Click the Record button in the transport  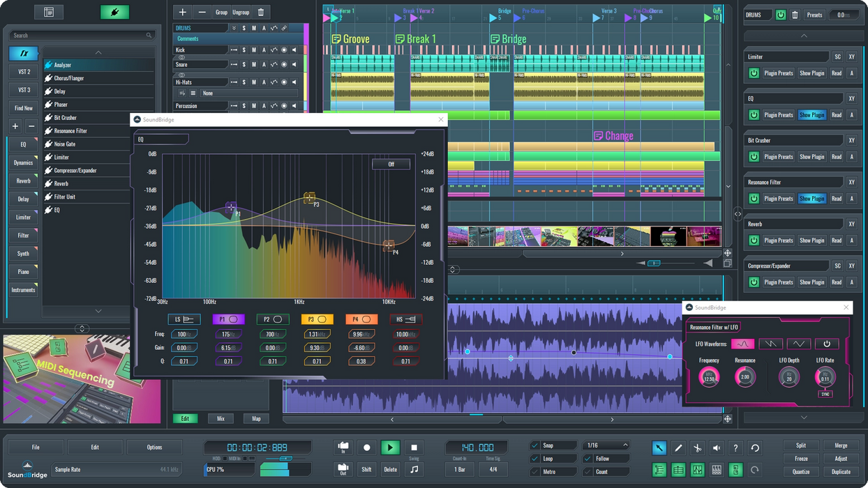pyautogui.click(x=367, y=448)
